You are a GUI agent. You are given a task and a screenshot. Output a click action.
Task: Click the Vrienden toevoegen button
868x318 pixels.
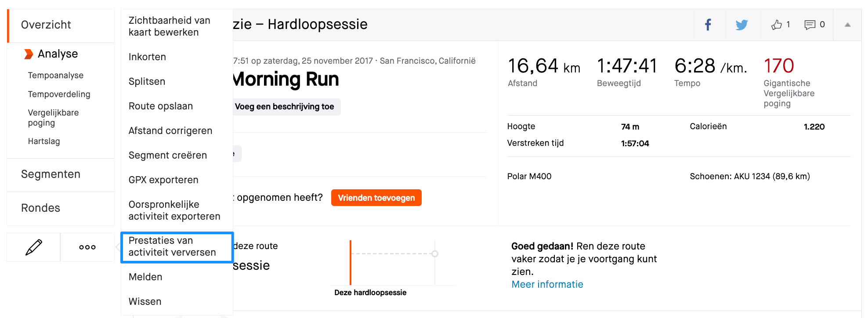(x=376, y=198)
